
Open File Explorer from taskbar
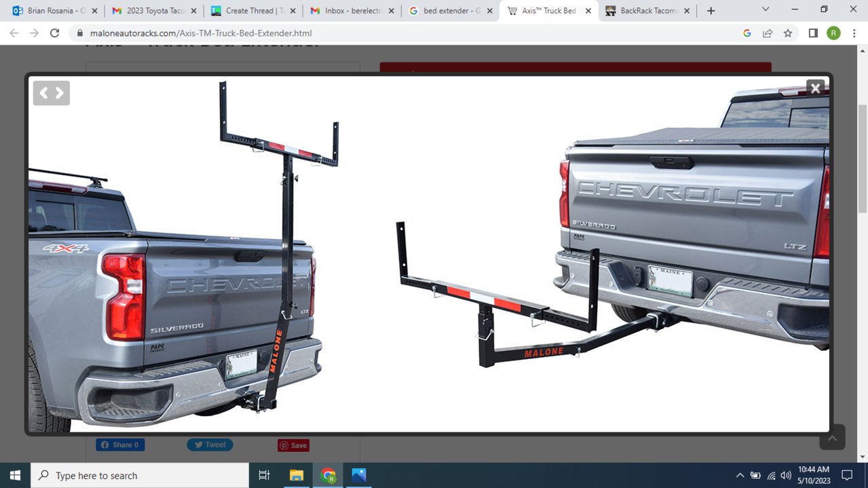click(x=297, y=475)
